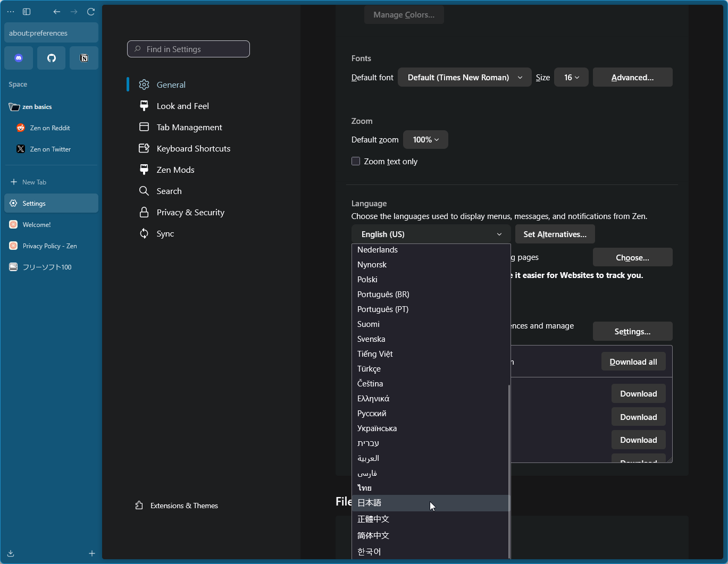Open the pinned GitHub essential icon
The width and height of the screenshot is (728, 564).
(x=52, y=58)
